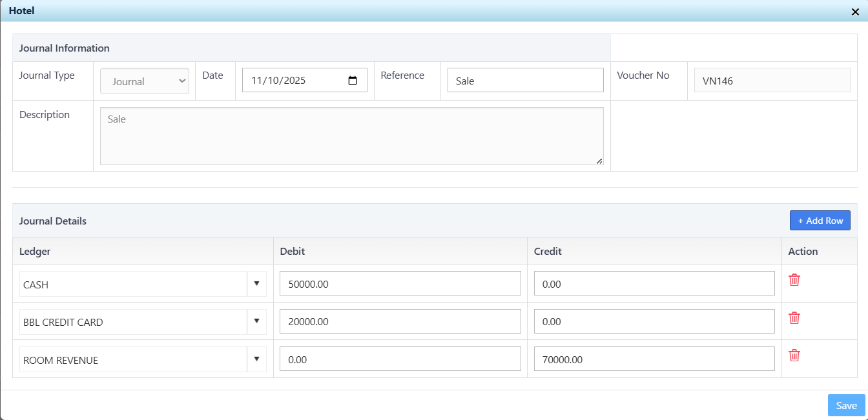Expand the CASH ledger dropdown arrow
The width and height of the screenshot is (868, 420).
coord(256,284)
